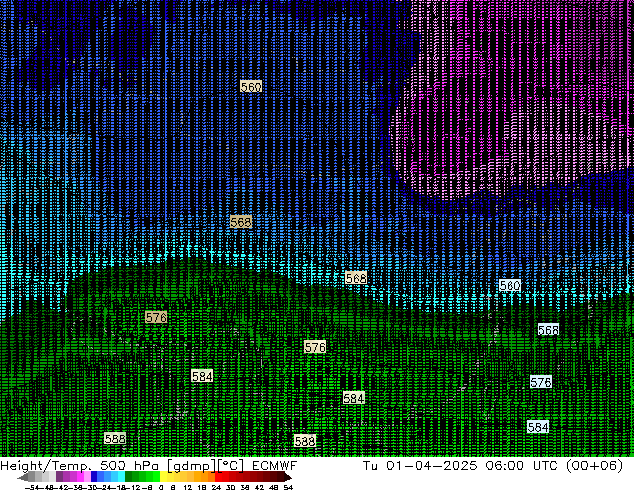The image size is (634, 490).
Task: Click the time '06:00'
Action: 505,466
